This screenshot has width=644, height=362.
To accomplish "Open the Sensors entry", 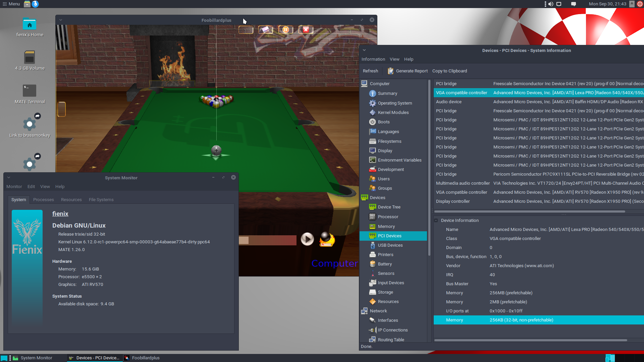I will (x=386, y=274).
